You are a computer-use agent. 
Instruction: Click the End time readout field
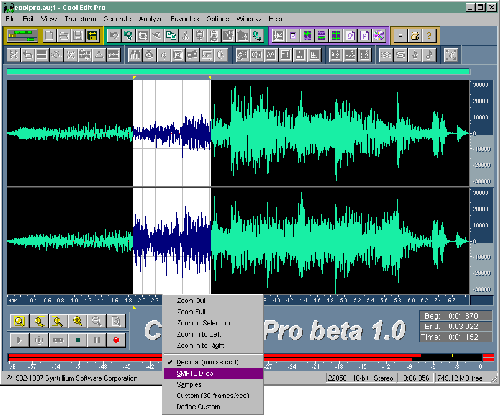point(456,326)
